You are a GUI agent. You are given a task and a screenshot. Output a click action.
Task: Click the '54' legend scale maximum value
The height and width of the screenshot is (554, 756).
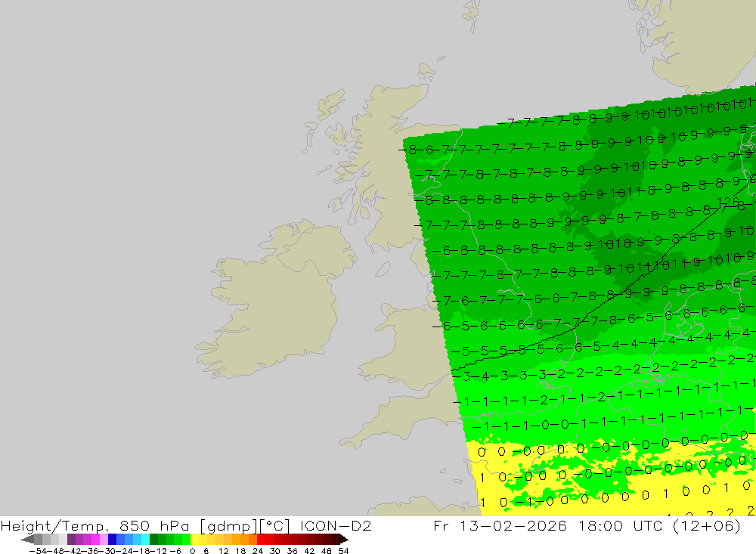(343, 551)
